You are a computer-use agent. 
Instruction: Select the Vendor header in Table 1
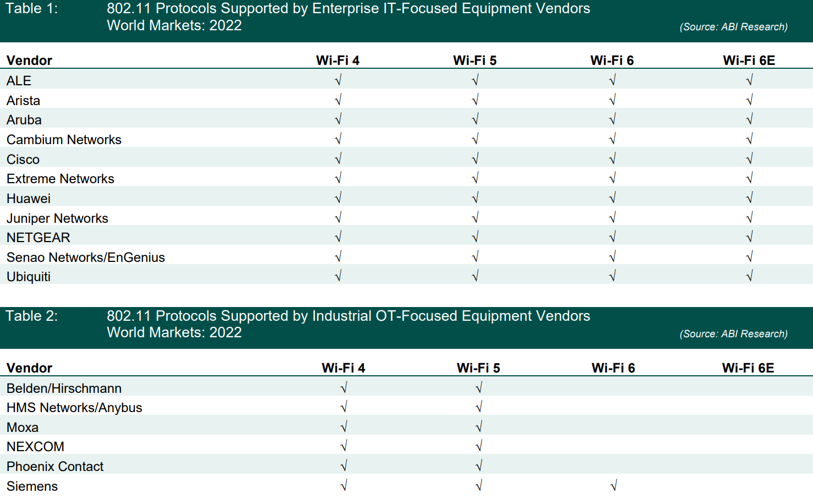29,61
